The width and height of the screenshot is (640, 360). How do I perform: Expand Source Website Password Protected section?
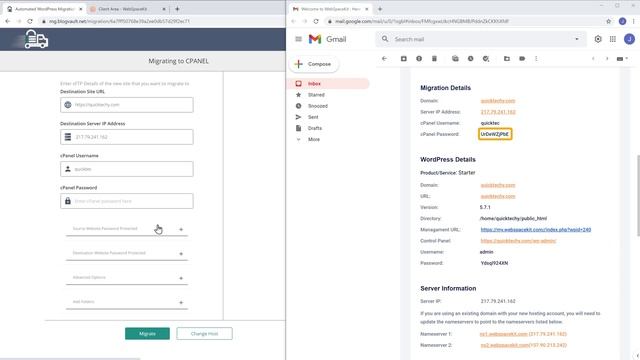point(127,229)
